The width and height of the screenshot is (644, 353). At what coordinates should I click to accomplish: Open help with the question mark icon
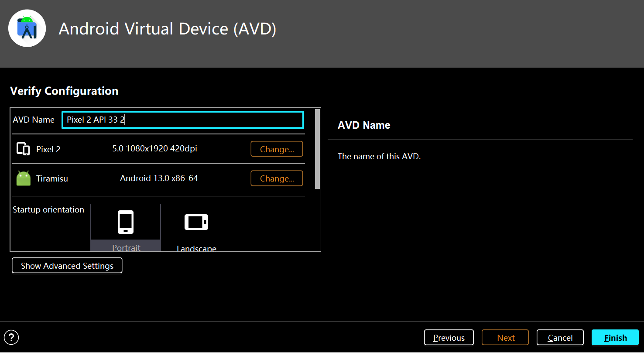11,337
